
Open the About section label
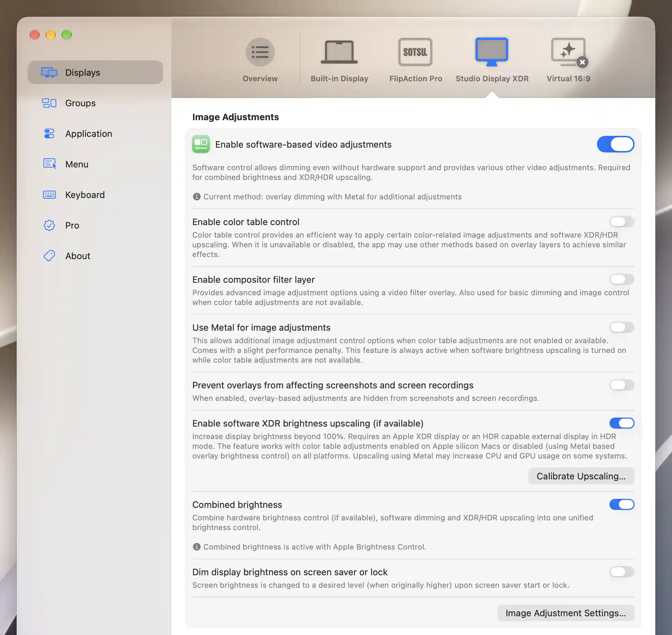(x=77, y=256)
